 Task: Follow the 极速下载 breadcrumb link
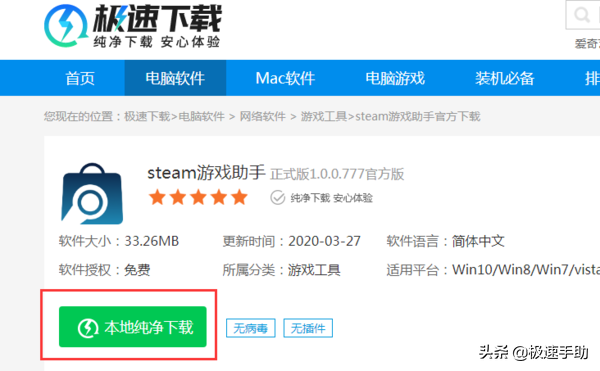(x=147, y=116)
